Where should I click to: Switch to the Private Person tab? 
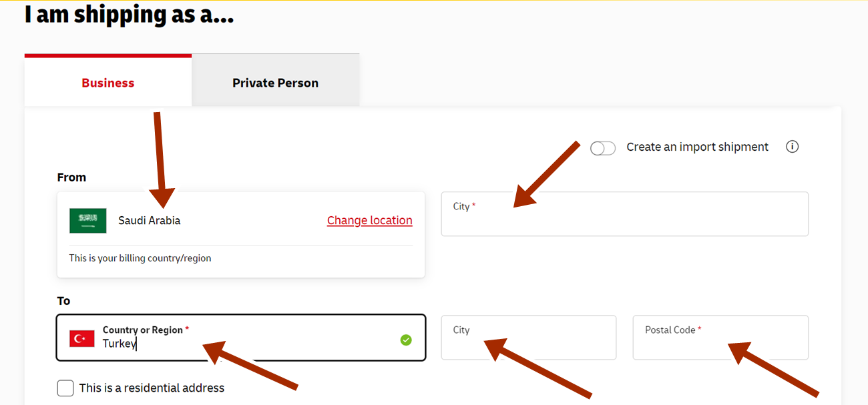pos(275,83)
